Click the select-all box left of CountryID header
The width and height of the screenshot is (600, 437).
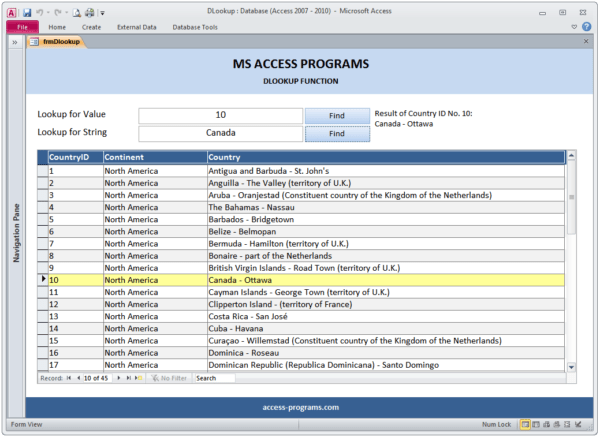pyautogui.click(x=43, y=157)
